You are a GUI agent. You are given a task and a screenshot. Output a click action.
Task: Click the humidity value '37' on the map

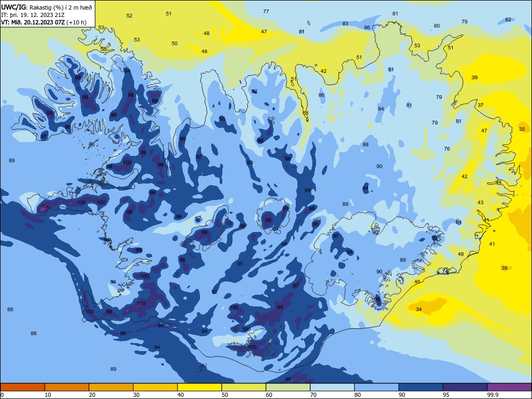480,105
